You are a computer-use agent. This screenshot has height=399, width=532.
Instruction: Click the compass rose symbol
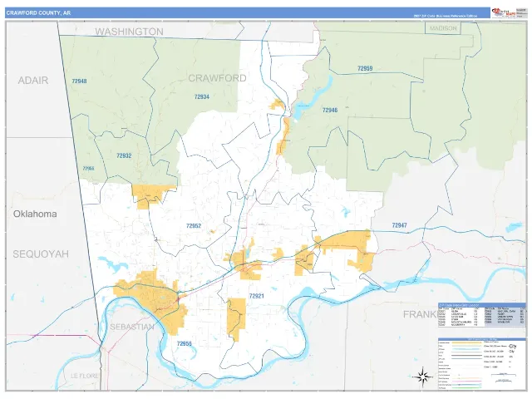pyautogui.click(x=422, y=377)
